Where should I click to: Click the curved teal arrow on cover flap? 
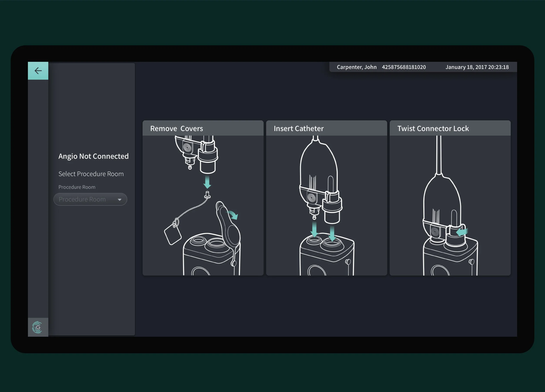[x=233, y=215]
